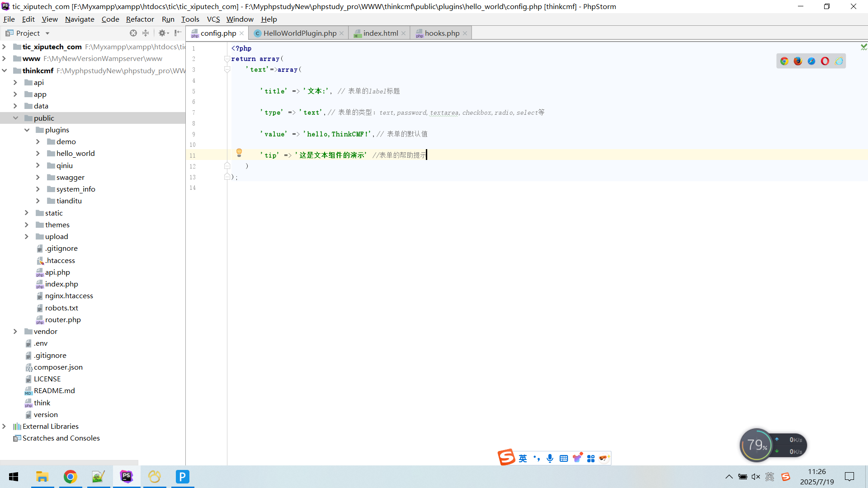Open the Project view dropdown
This screenshot has height=488, width=868.
[47, 33]
